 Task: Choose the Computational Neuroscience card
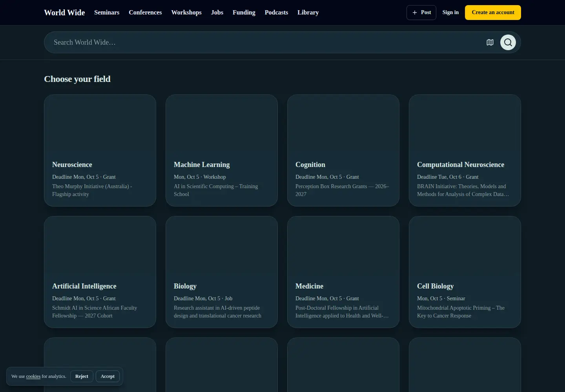465,151
